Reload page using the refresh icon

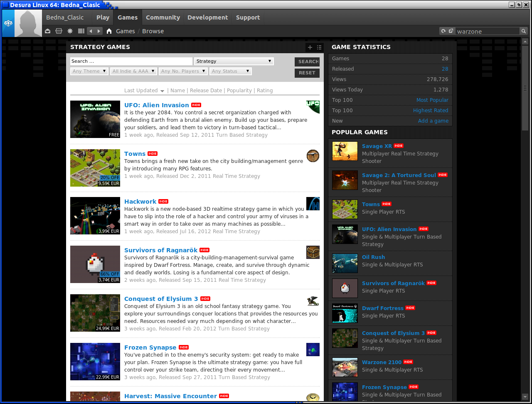(443, 31)
